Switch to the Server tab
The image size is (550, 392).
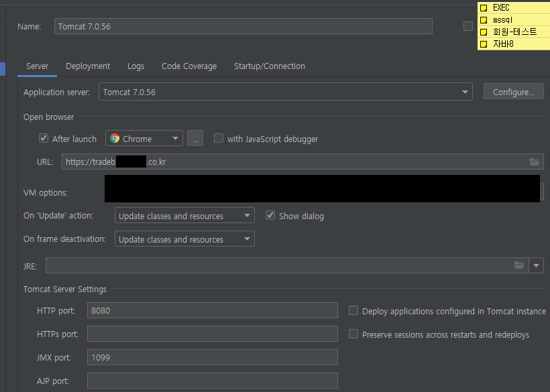click(37, 66)
